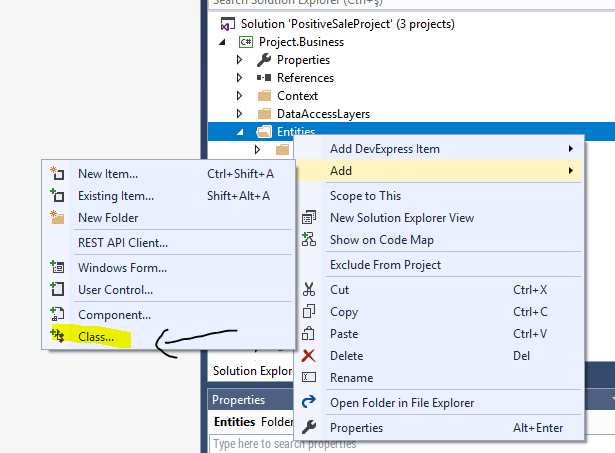615x453 pixels.
Task: Click the Rename icon in context menu
Action: (309, 377)
